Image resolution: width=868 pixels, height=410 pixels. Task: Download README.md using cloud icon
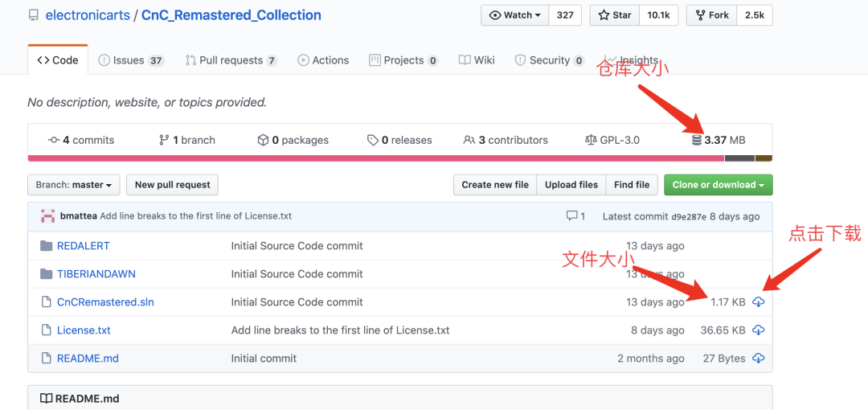click(x=758, y=359)
